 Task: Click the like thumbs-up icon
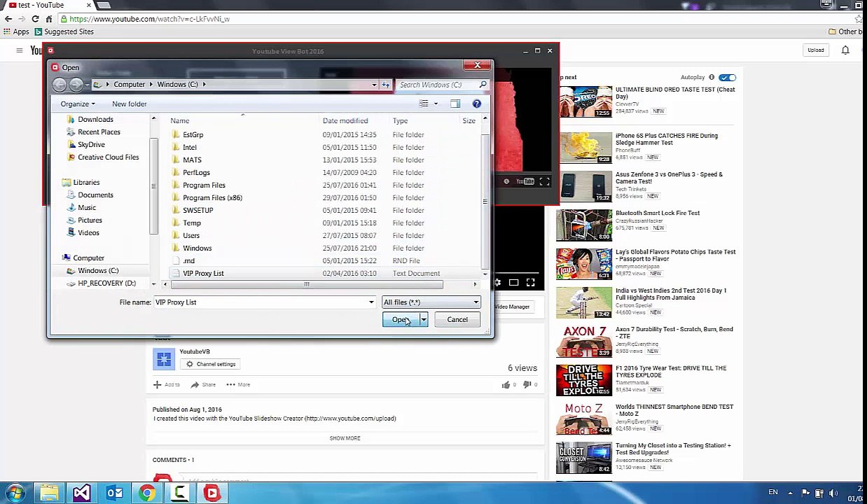click(x=506, y=384)
